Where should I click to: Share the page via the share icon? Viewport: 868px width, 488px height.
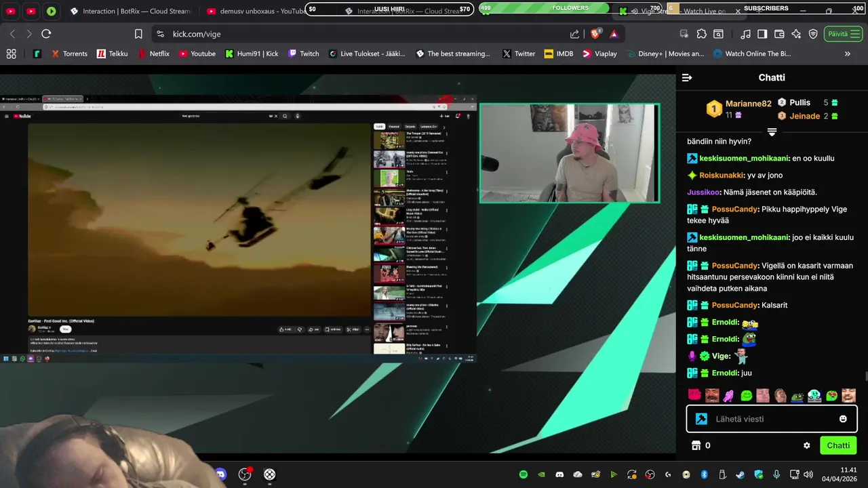575,34
